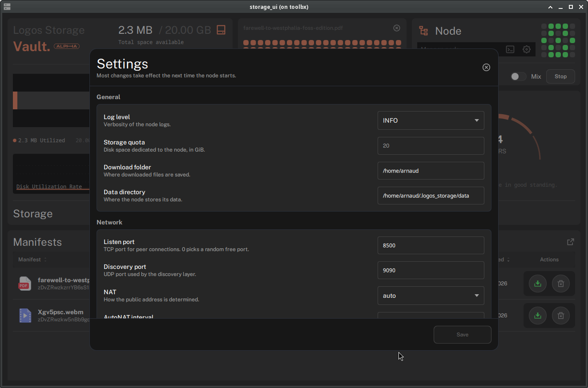Click the ALPHA badge
This screenshot has height=388, width=588.
[x=67, y=46]
